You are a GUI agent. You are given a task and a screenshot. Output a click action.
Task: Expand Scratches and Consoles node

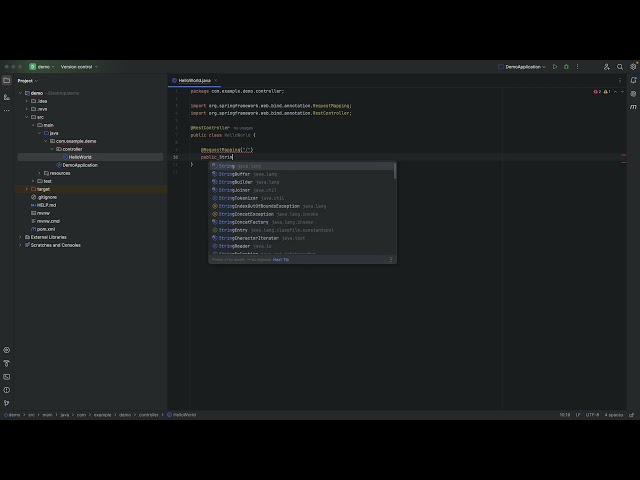21,245
